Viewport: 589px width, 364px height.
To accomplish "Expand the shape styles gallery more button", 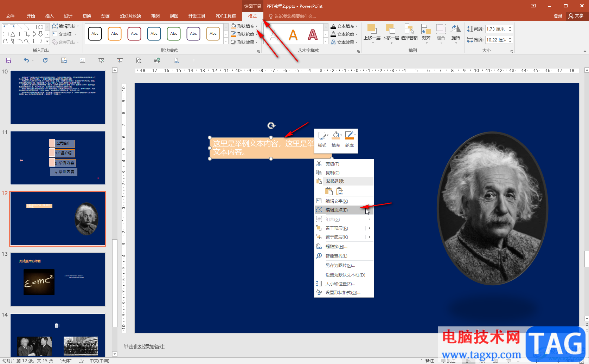I will click(x=226, y=41).
